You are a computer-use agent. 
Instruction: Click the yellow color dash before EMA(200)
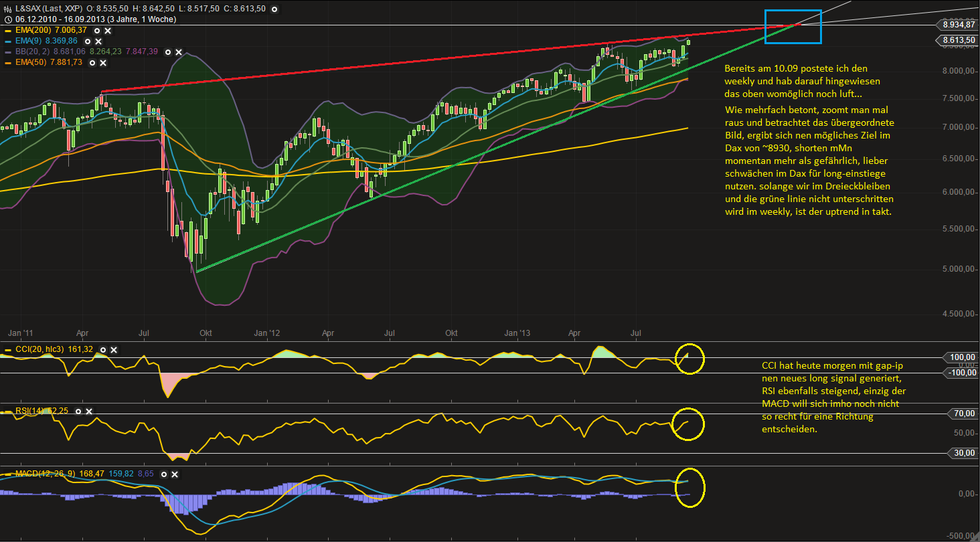click(x=8, y=31)
